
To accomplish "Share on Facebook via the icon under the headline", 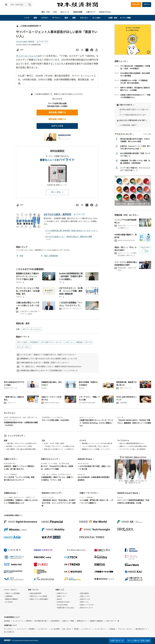I will pyautogui.click(x=92, y=50).
